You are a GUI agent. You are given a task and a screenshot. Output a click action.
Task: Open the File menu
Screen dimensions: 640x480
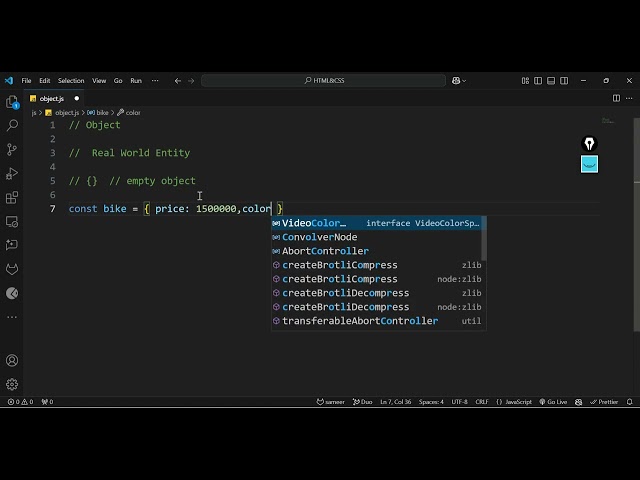[x=27, y=81]
